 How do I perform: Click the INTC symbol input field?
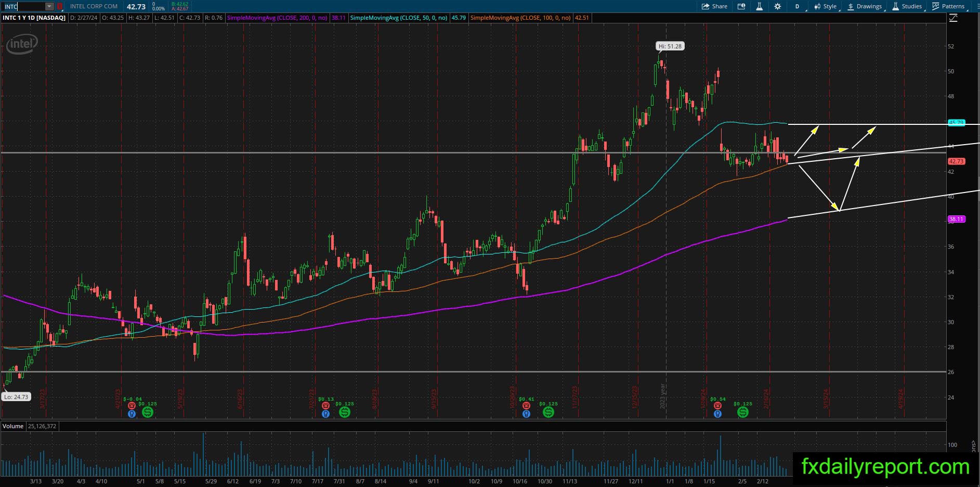pos(23,6)
